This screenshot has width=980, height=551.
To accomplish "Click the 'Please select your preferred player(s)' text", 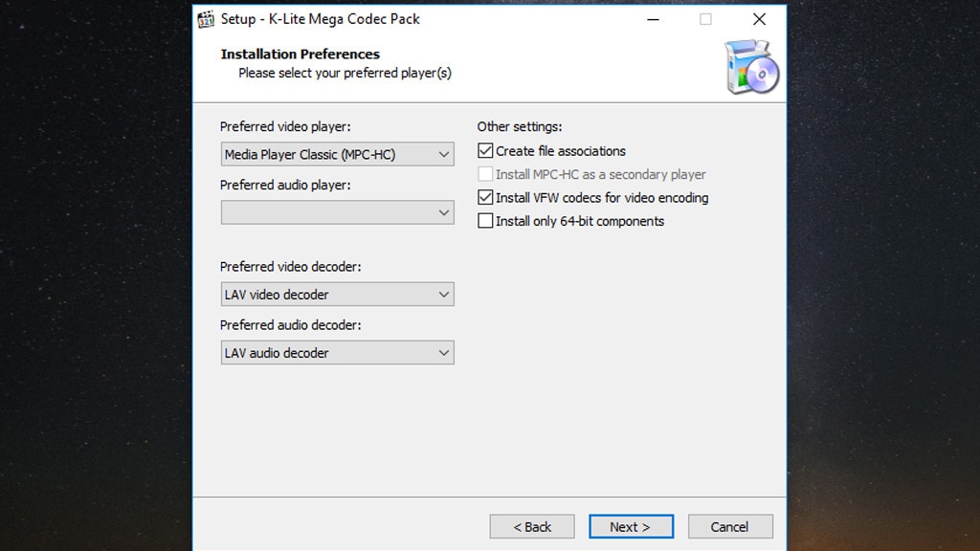I will pyautogui.click(x=345, y=73).
